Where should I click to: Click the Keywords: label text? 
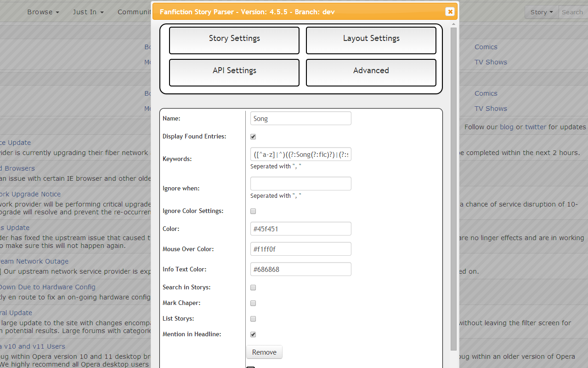[177, 159]
